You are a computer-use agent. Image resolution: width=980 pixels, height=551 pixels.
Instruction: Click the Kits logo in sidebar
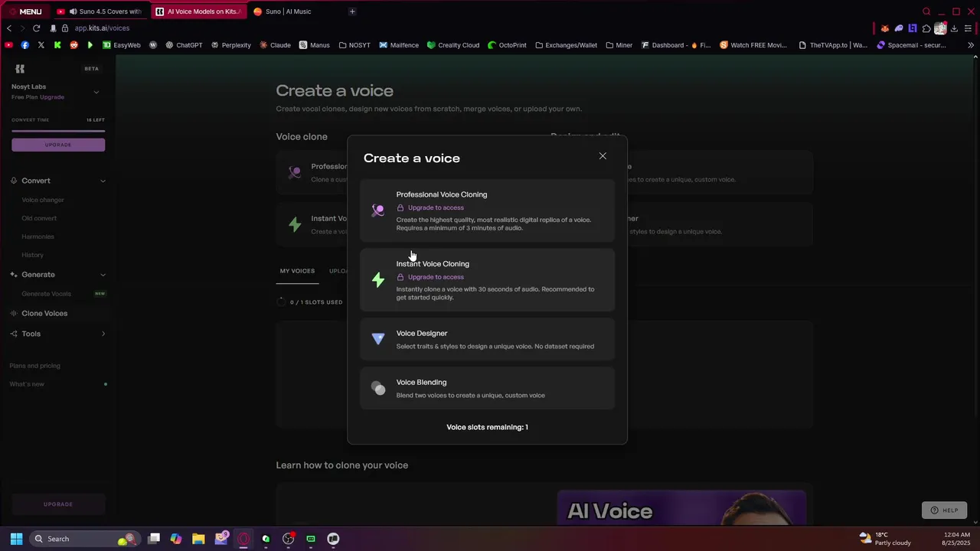20,68
